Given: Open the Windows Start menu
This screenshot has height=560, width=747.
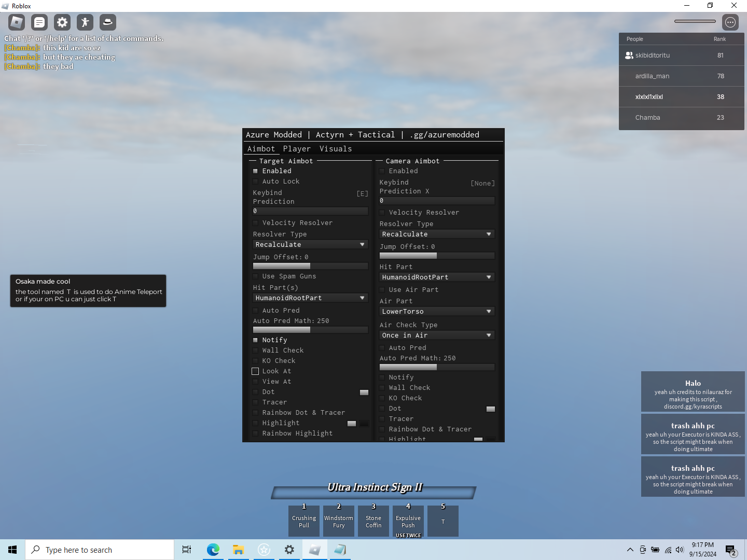Looking at the screenshot, I should 12,550.
